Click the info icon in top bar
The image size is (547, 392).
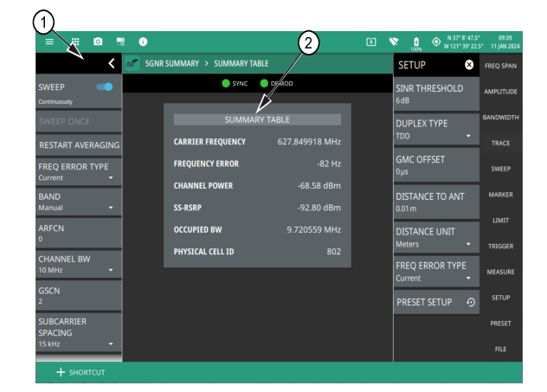(x=143, y=42)
